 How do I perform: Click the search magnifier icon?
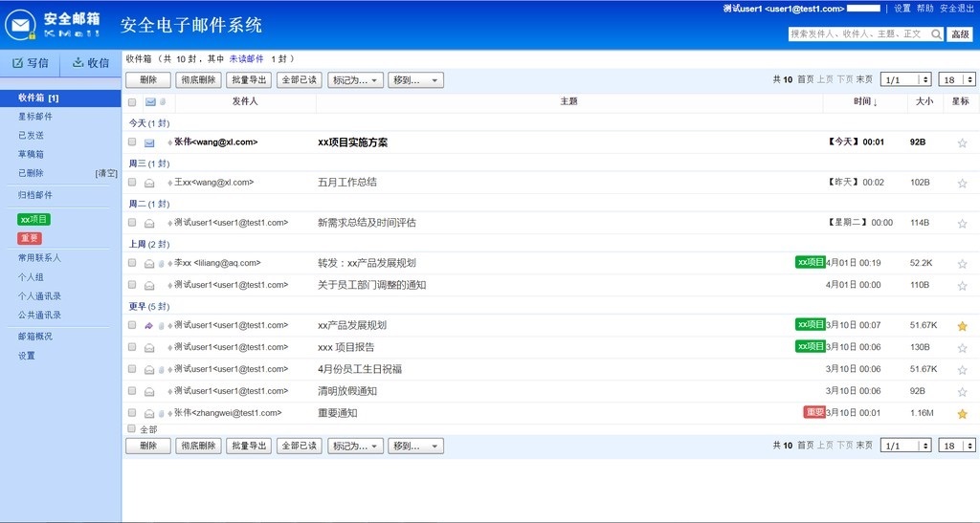tap(936, 34)
